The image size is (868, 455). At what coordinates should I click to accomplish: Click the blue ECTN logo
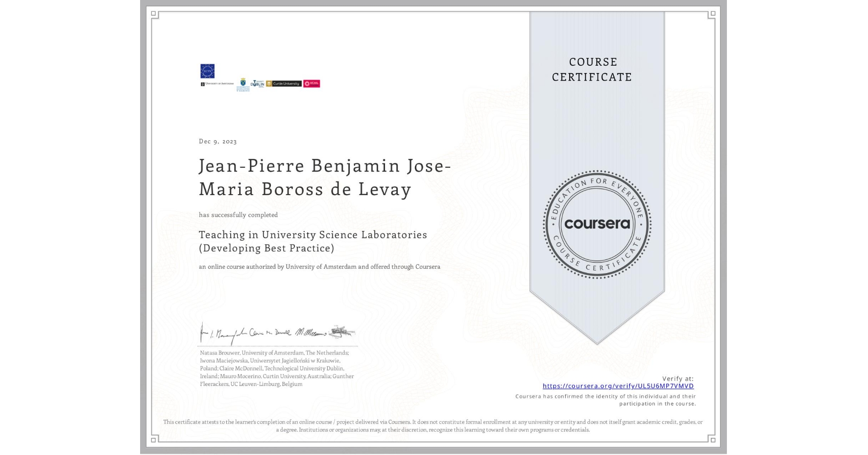207,71
